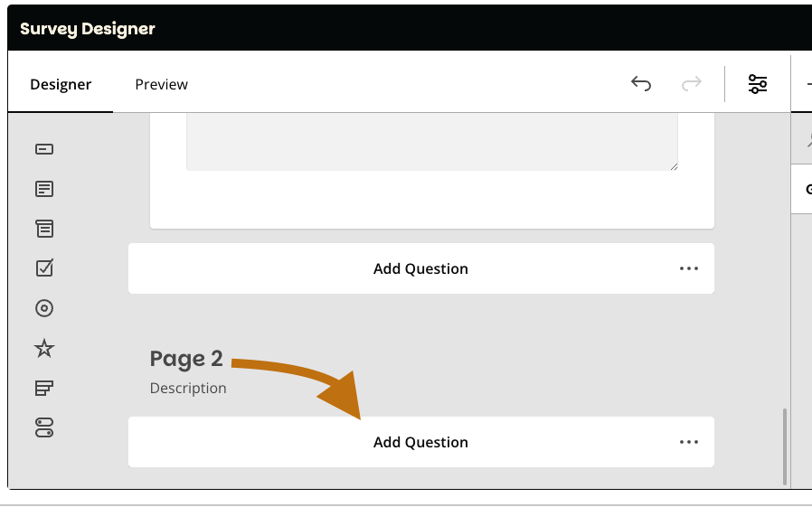Open three-dots menu on Page 2 Add Question
Image resolution: width=812 pixels, height=507 pixels.
689,442
